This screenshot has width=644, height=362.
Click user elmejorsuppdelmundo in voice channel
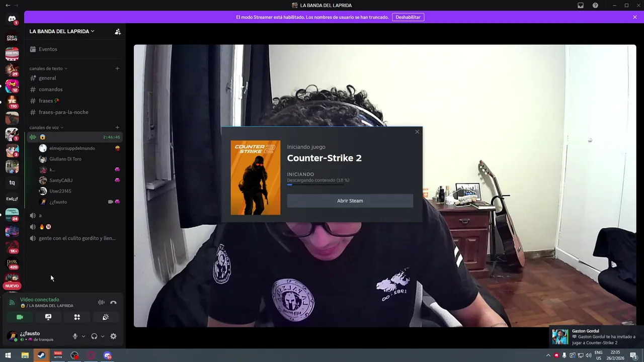pyautogui.click(x=79, y=148)
